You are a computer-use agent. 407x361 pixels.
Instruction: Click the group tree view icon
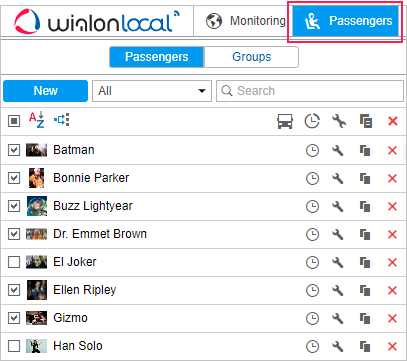[62, 120]
